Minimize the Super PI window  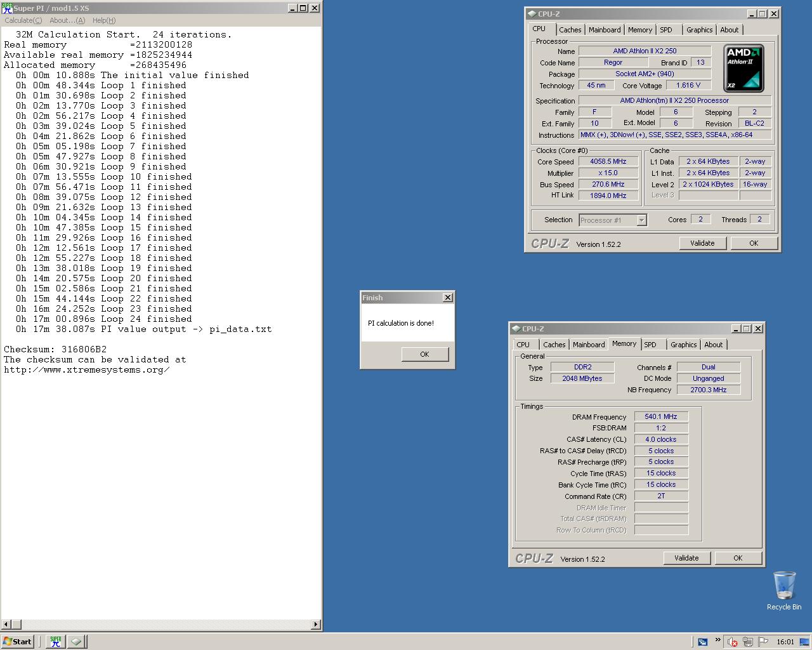point(292,8)
